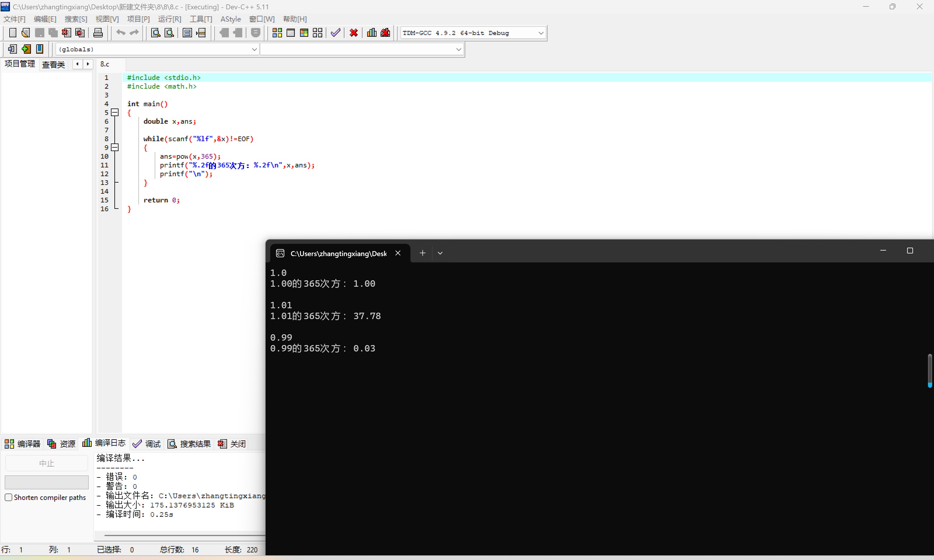Viewport: 934px width, 560px height.
Task: Open a file via toolbar icon
Action: 26,33
